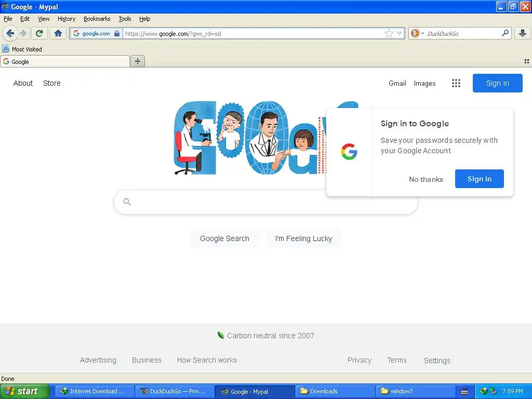Click the magnifier in DuckDuckGo search box
Image resolution: width=532 pixels, height=399 pixels.
[505, 33]
